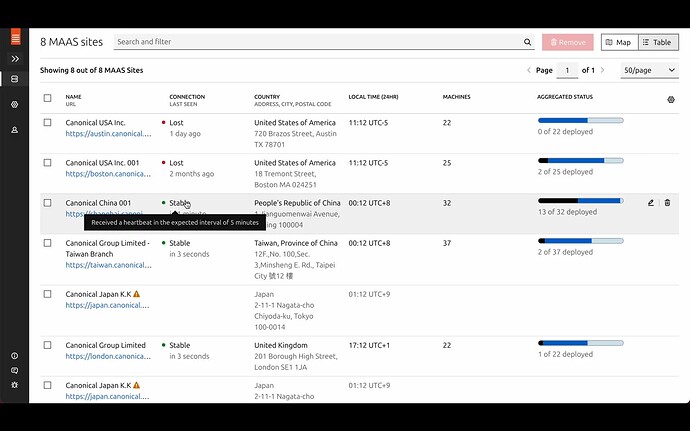Open the boston.canonical URL link
690x431 pixels.
tap(108, 173)
